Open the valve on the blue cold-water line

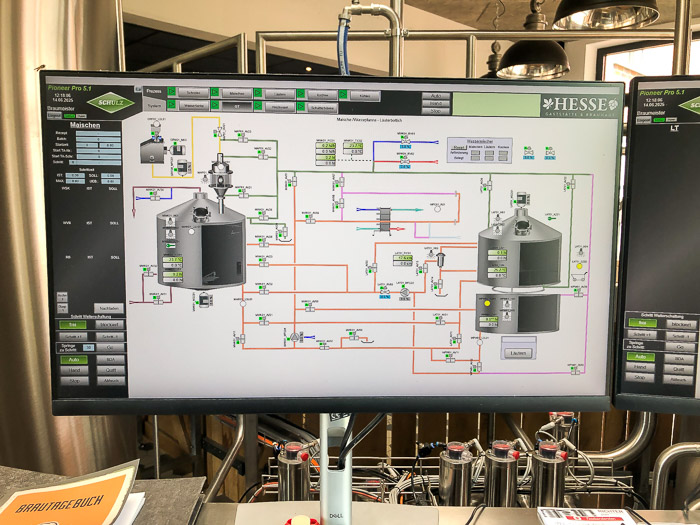tap(405, 140)
